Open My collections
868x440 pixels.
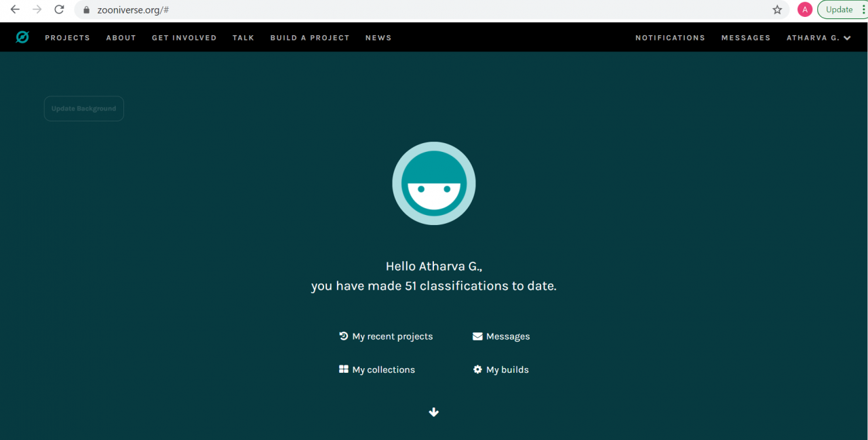tap(377, 369)
